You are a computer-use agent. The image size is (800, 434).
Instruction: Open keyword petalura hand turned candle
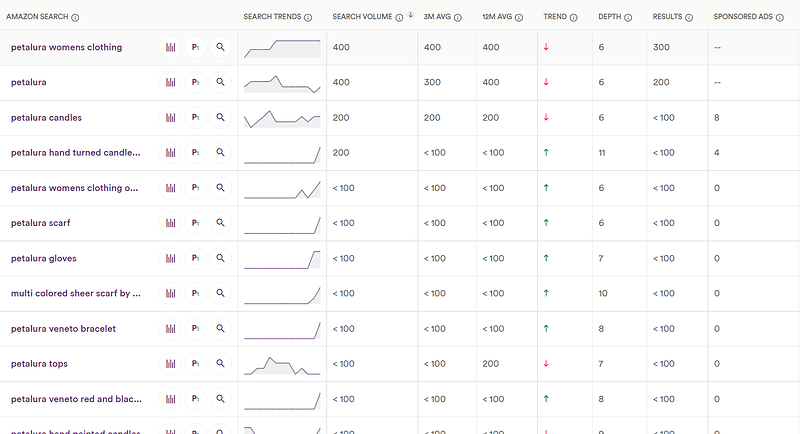pyautogui.click(x=76, y=152)
